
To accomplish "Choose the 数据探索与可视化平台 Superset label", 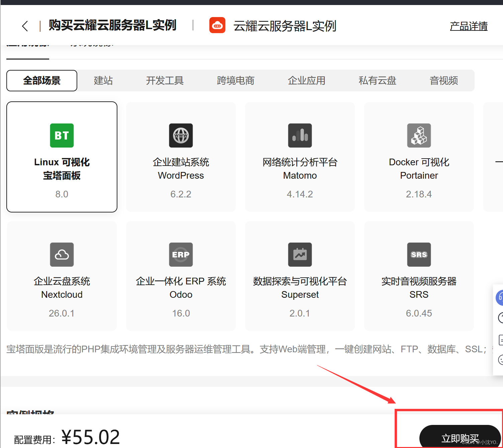I will coord(300,288).
